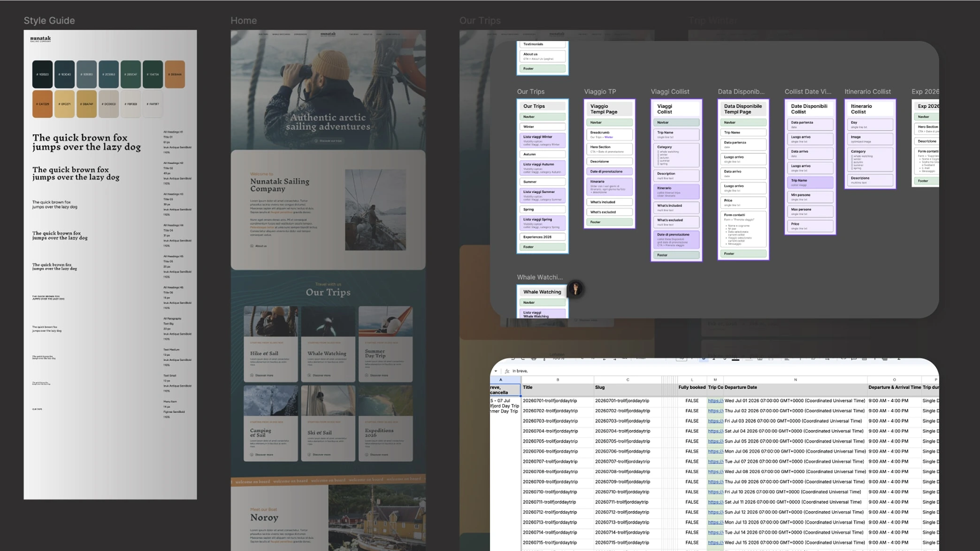Viewport: 980px width, 551px height.
Task: Select the Strikethrough icon
Action: pyautogui.click(x=725, y=358)
